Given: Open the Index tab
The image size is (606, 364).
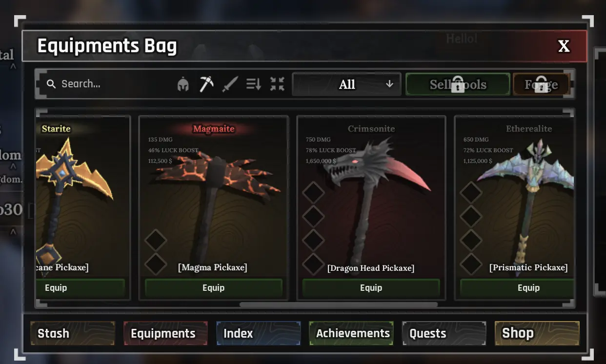Looking at the screenshot, I should coord(258,333).
